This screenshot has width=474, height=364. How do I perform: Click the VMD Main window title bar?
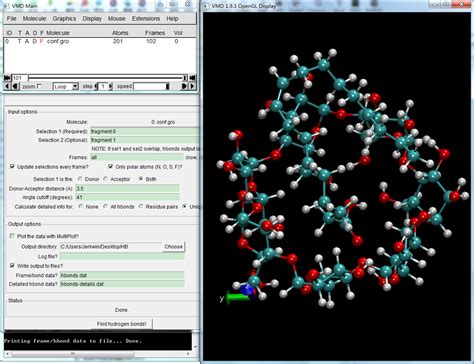[100, 6]
